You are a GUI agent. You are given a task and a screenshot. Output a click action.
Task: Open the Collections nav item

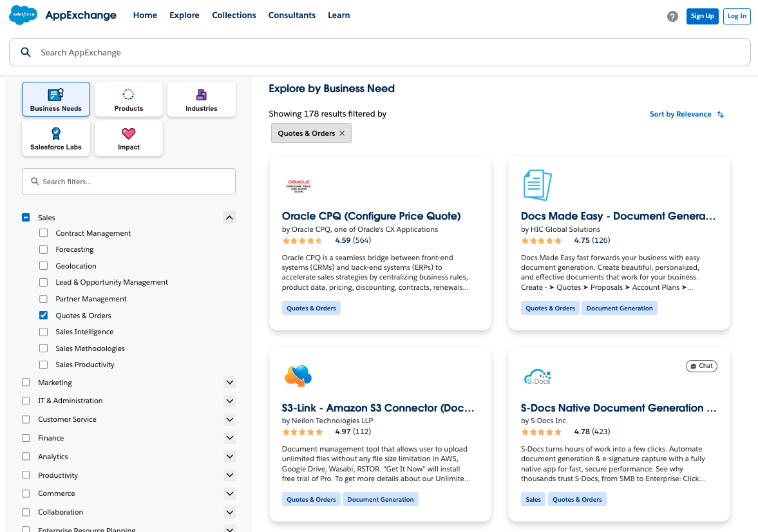click(x=234, y=15)
